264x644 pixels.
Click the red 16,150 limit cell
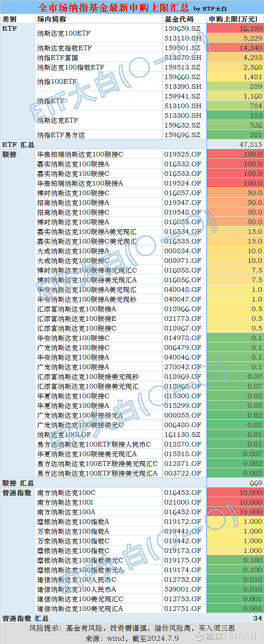[235, 29]
